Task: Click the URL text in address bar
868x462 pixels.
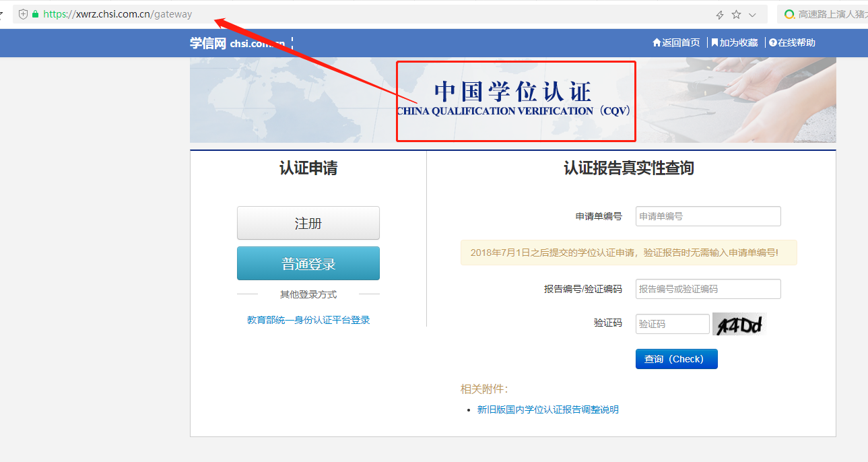Action: click(118, 14)
